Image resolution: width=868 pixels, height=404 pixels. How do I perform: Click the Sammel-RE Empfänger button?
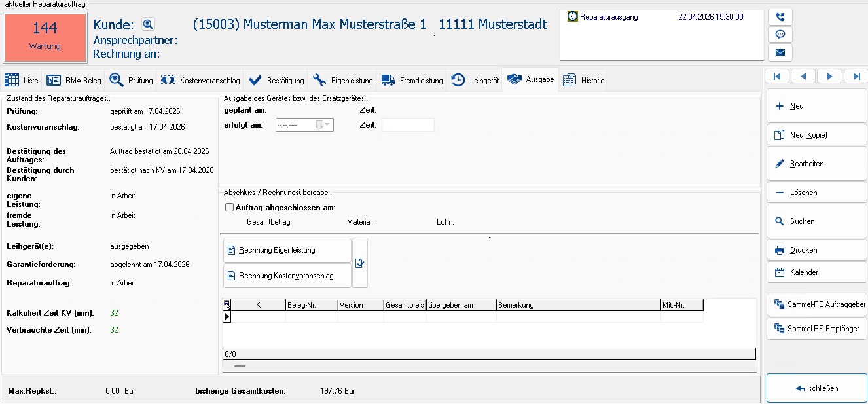point(816,329)
